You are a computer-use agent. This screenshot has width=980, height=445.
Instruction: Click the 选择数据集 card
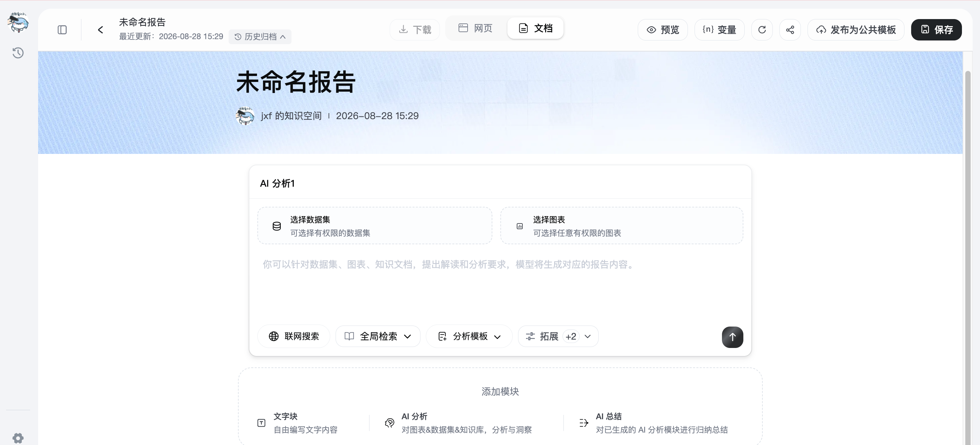(375, 226)
